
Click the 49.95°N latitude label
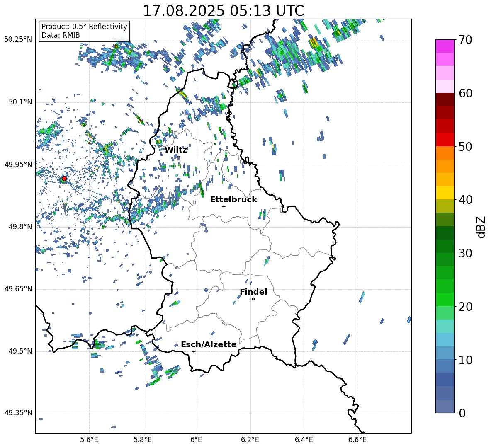18,165
